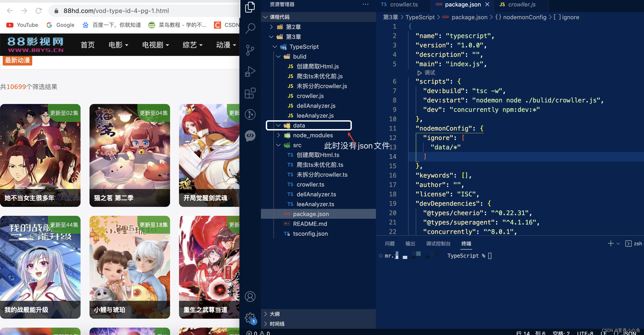Open the Run and Debug view
Image resolution: width=644 pixels, height=335 pixels.
point(250,72)
